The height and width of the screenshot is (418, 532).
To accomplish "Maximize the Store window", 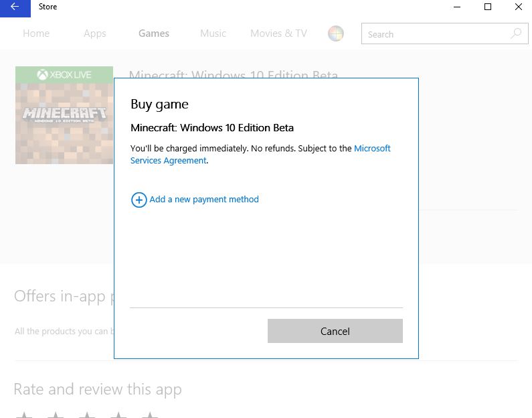I will (x=488, y=7).
